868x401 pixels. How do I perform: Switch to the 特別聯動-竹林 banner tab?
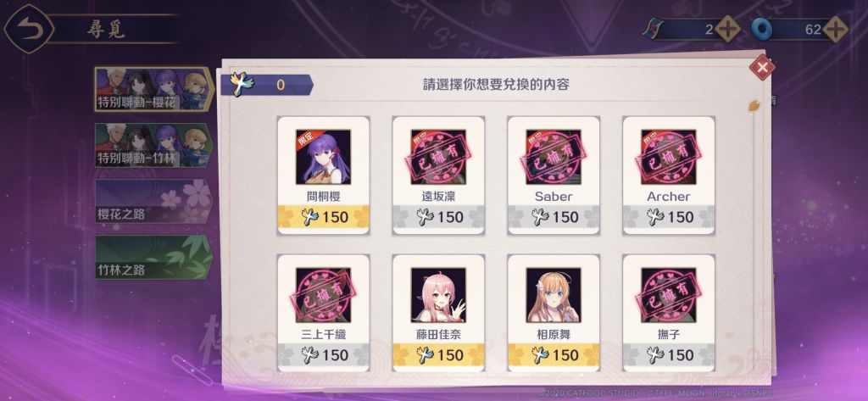pyautogui.click(x=154, y=145)
